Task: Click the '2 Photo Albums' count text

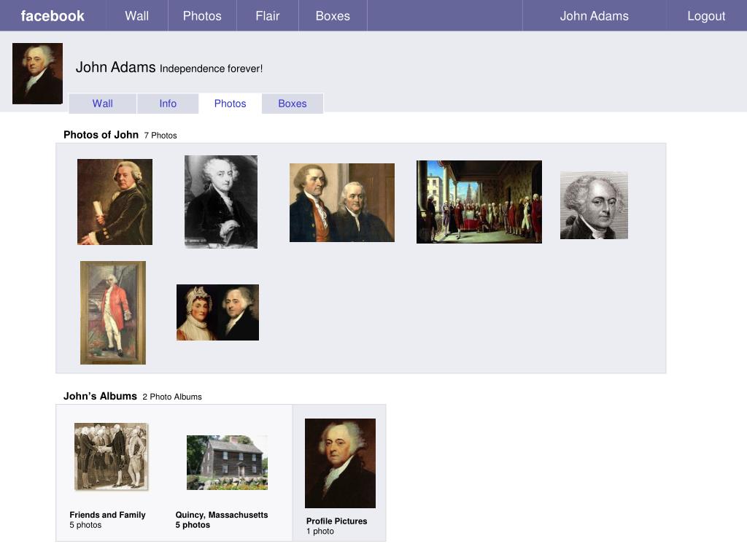Action: pyautogui.click(x=172, y=397)
